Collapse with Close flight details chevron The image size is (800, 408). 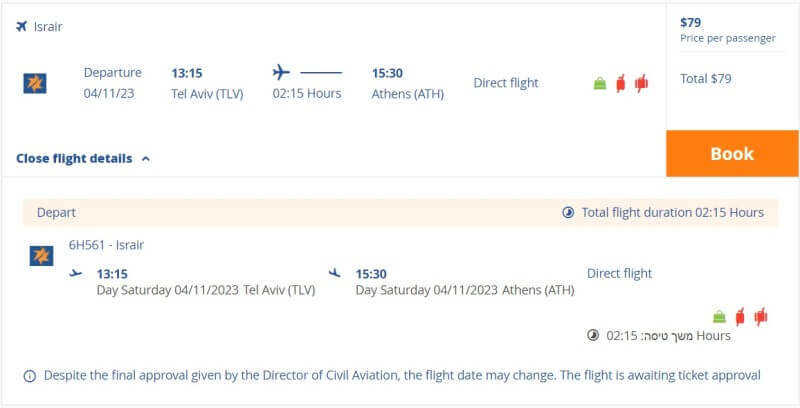pyautogui.click(x=146, y=159)
